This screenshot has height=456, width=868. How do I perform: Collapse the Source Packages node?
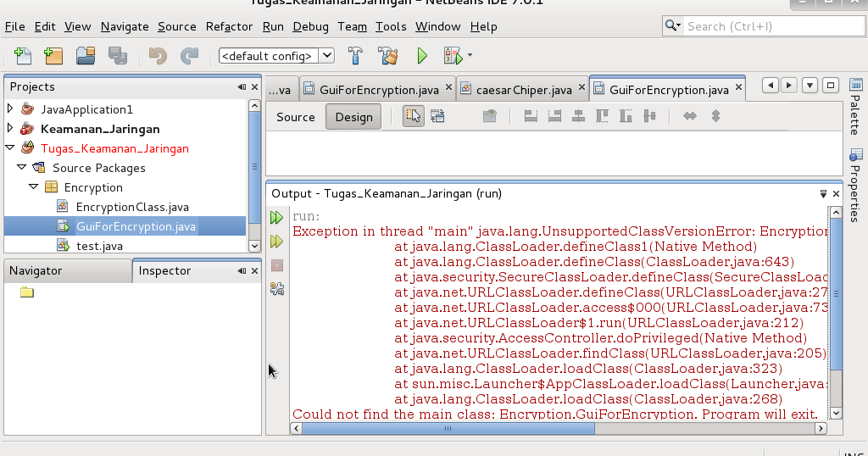coord(21,167)
